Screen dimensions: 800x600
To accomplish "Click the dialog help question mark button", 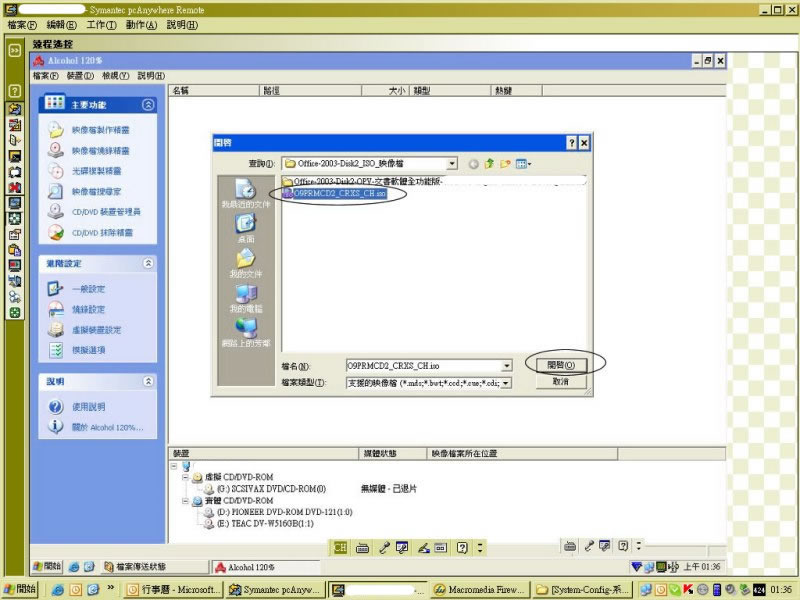I will pyautogui.click(x=571, y=143).
